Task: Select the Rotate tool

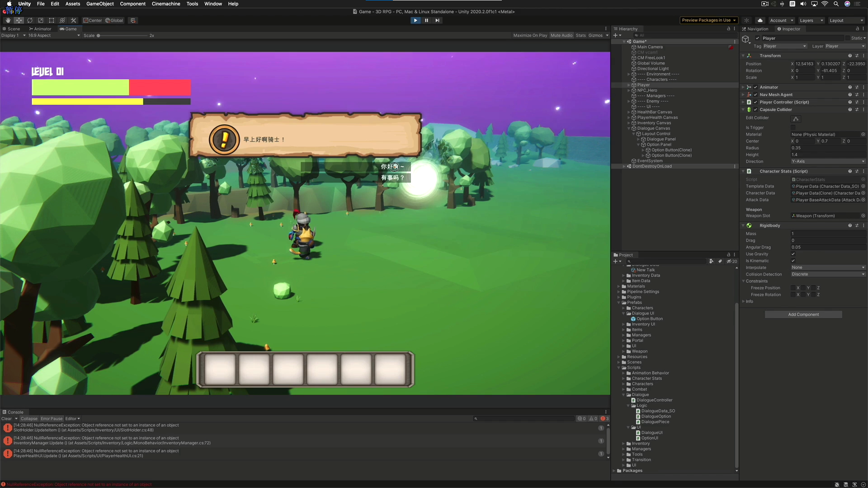Action: (30, 20)
